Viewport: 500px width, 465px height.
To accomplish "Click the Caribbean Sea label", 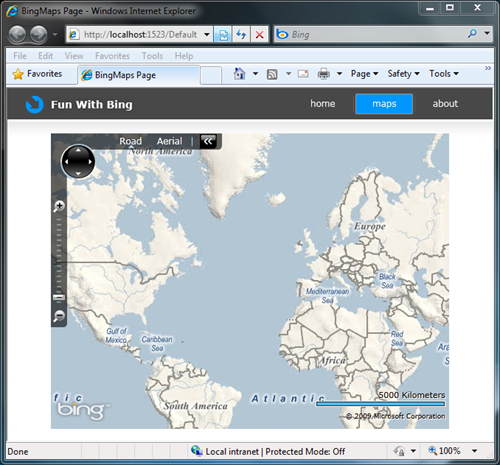I will (x=157, y=344).
